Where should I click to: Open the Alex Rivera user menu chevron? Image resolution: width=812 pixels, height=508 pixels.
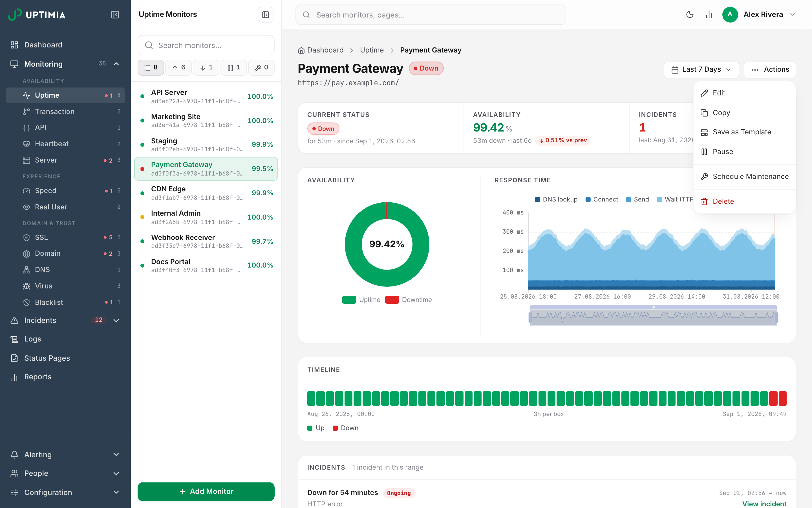coord(793,14)
